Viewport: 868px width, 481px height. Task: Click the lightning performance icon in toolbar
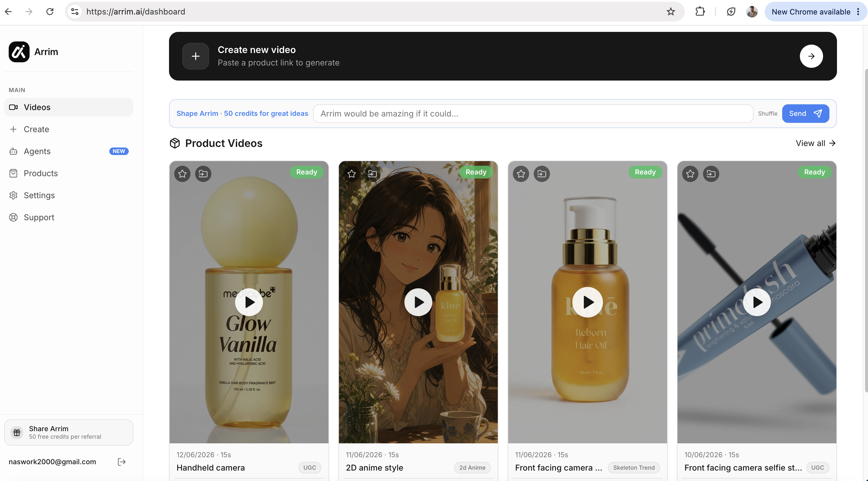tap(731, 12)
